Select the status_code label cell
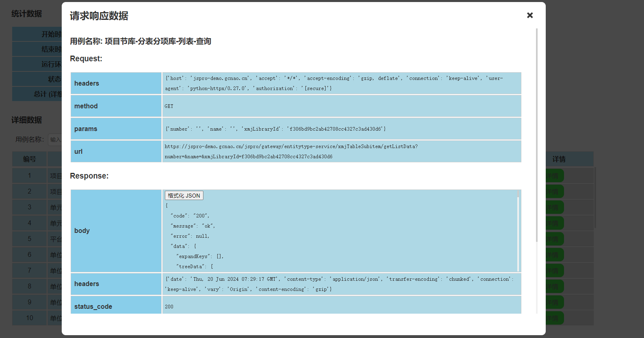Viewport: 644px width, 338px height. coord(116,305)
